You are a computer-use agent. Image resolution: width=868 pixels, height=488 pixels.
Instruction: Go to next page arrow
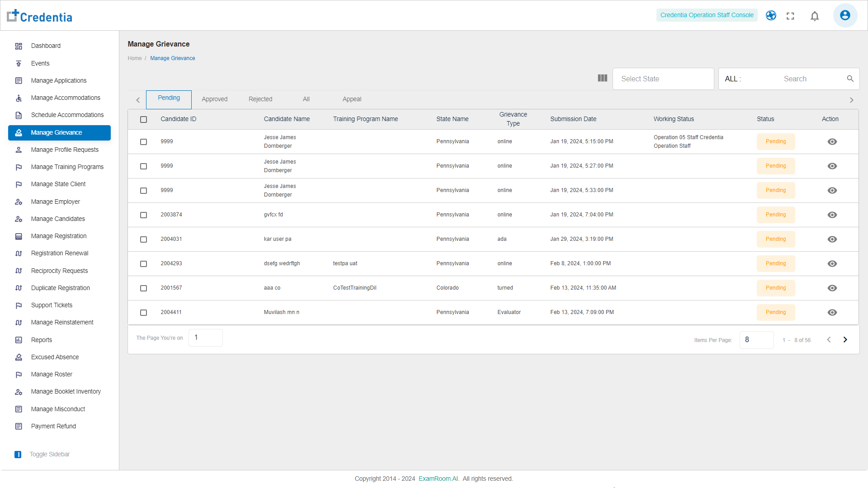pos(844,340)
